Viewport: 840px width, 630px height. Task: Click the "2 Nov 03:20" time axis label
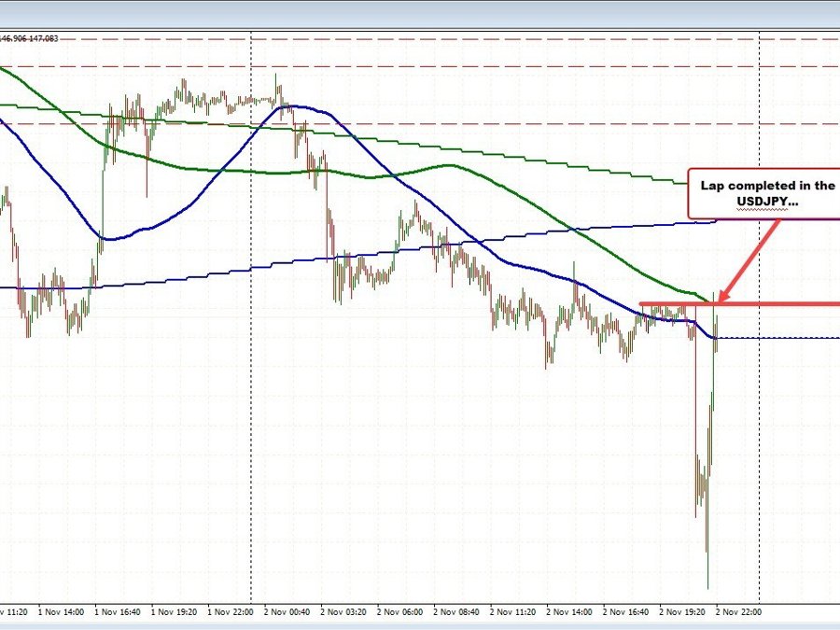tap(343, 612)
